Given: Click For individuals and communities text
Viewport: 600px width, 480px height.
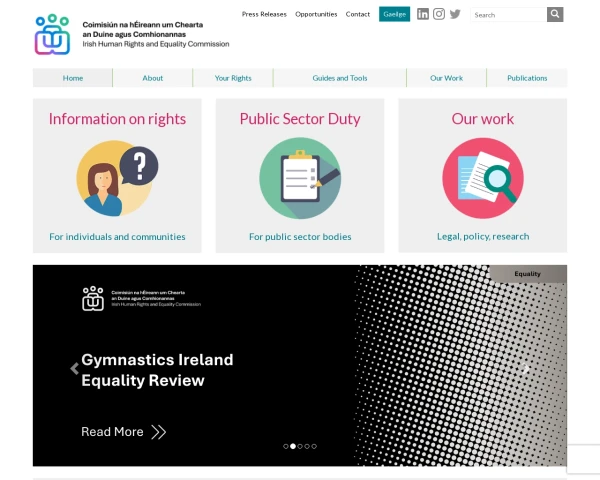Looking at the screenshot, I should pyautogui.click(x=117, y=237).
